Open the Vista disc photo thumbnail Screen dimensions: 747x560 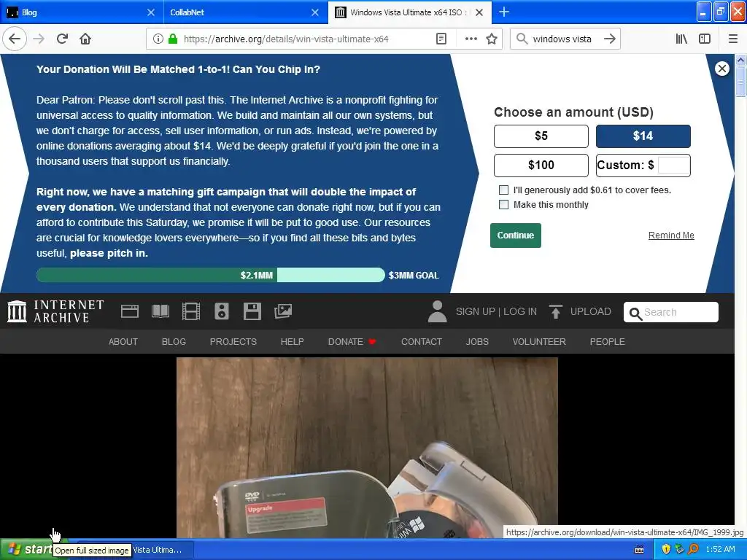click(x=367, y=448)
